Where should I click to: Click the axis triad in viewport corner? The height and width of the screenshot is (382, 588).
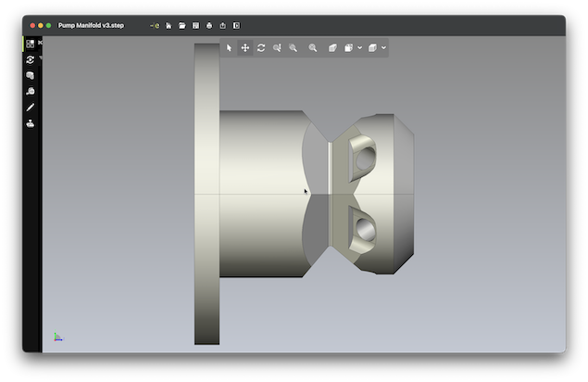(57, 337)
